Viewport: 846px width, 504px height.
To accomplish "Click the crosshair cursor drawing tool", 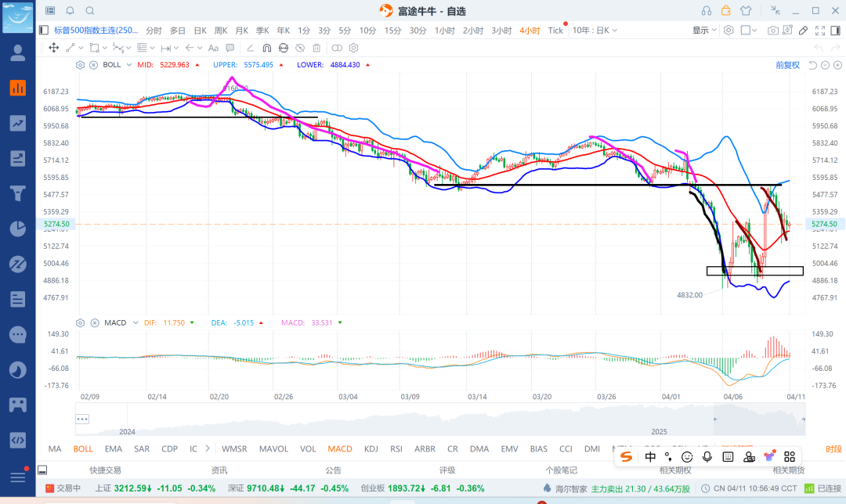I will pyautogui.click(x=54, y=48).
